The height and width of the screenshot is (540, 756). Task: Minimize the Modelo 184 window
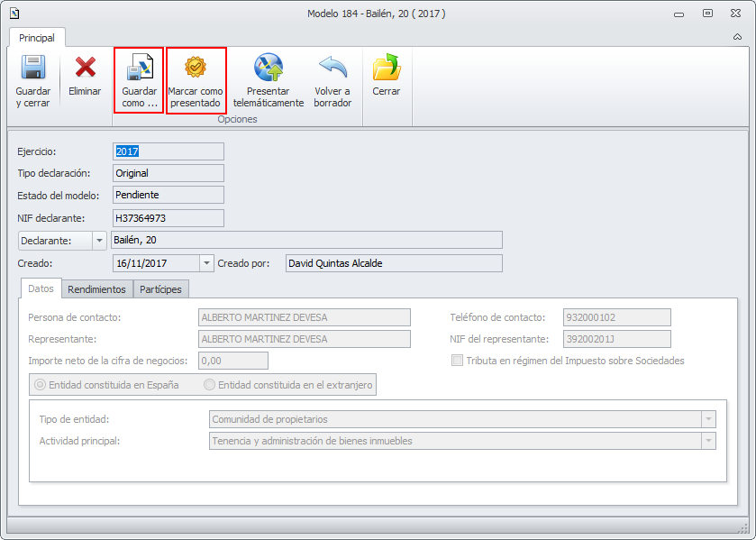point(679,14)
